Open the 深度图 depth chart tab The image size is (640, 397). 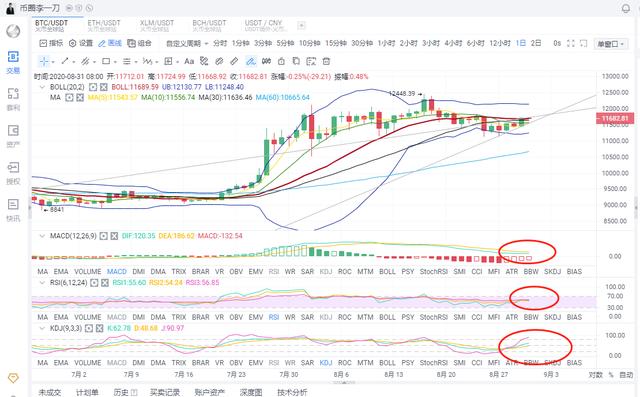coord(251,392)
